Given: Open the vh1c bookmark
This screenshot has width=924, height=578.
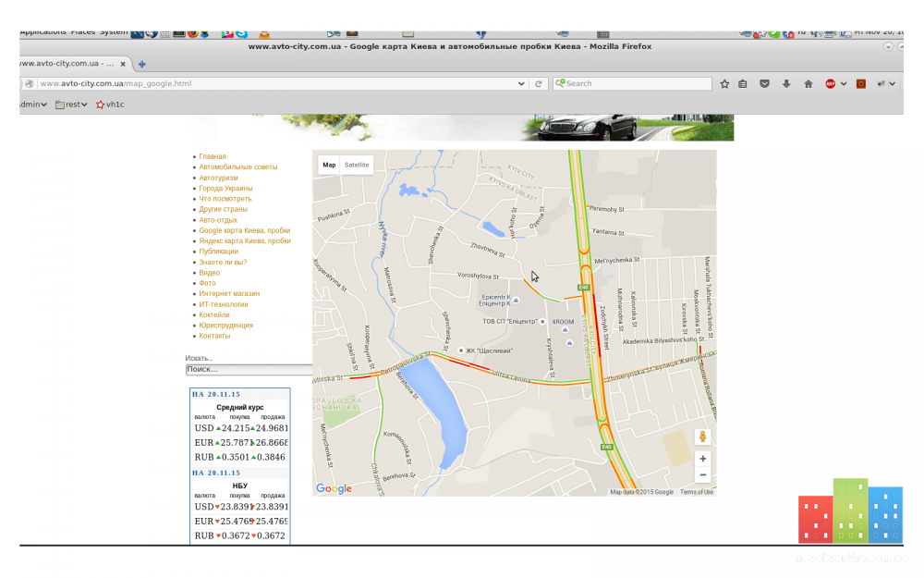Looking at the screenshot, I should coord(110,105).
